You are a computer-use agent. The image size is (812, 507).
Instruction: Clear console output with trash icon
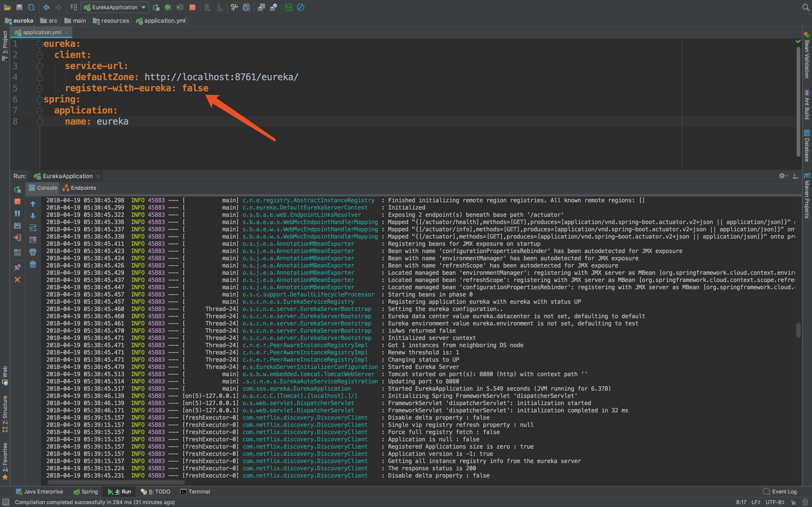pos(33,265)
